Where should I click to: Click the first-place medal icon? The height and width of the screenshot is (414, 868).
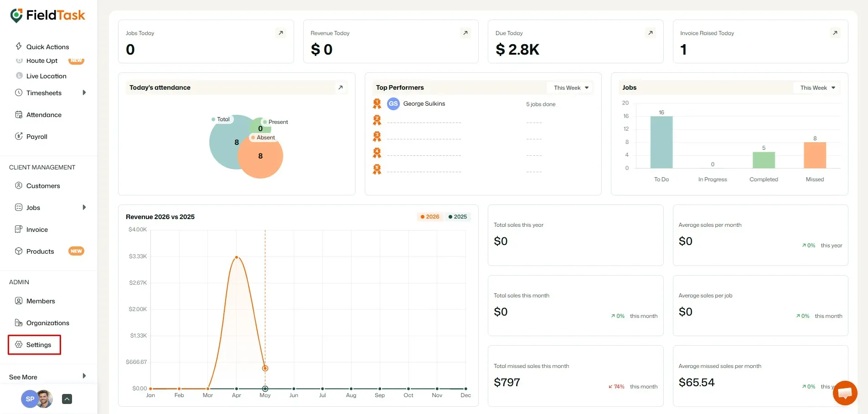(377, 104)
